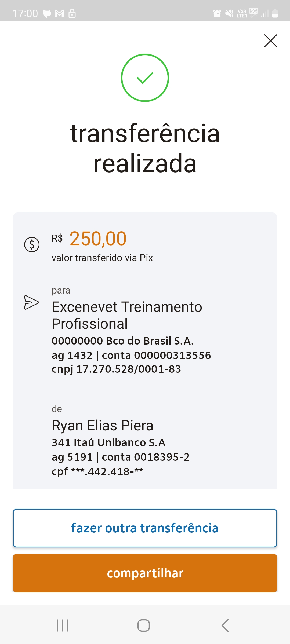Tap the Android home navigation button
The image size is (290, 644).
pyautogui.click(x=144, y=625)
